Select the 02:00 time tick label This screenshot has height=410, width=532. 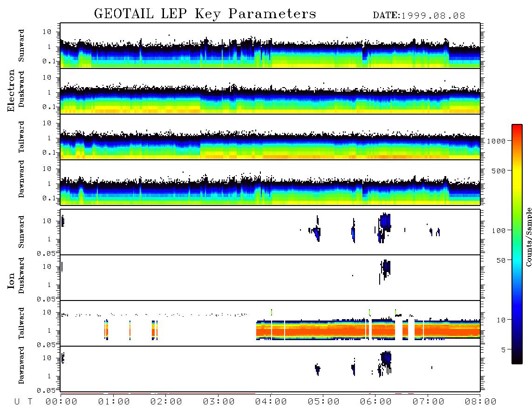coord(166,402)
